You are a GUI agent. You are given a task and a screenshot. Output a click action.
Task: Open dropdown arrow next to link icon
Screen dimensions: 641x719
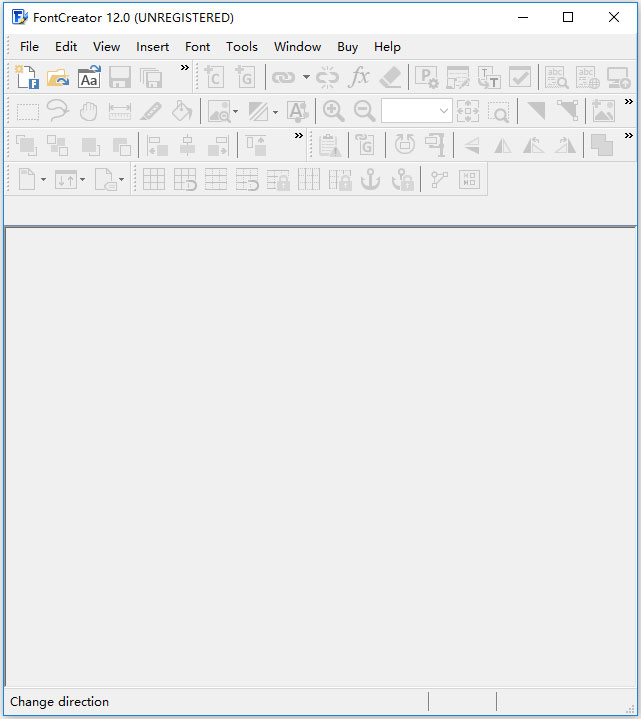[306, 77]
